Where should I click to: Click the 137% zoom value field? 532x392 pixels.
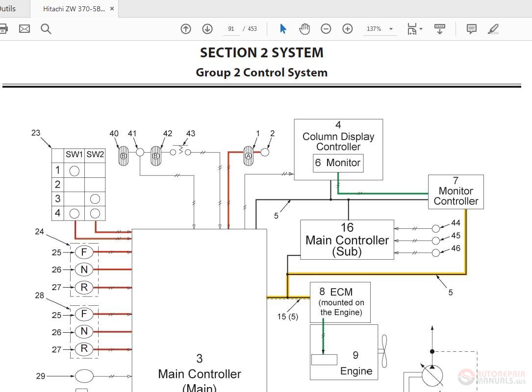(x=374, y=29)
